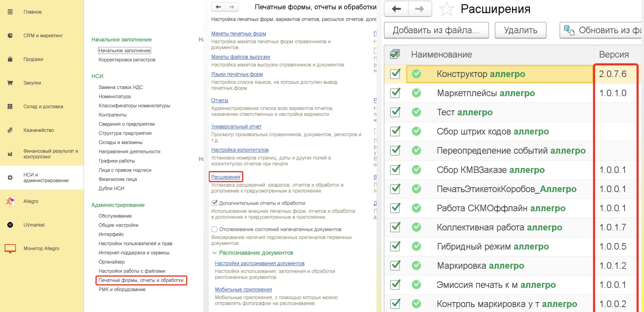Open Начальное заполнение menu item
Image resolution: width=644 pixels, height=312 pixels.
tap(125, 50)
